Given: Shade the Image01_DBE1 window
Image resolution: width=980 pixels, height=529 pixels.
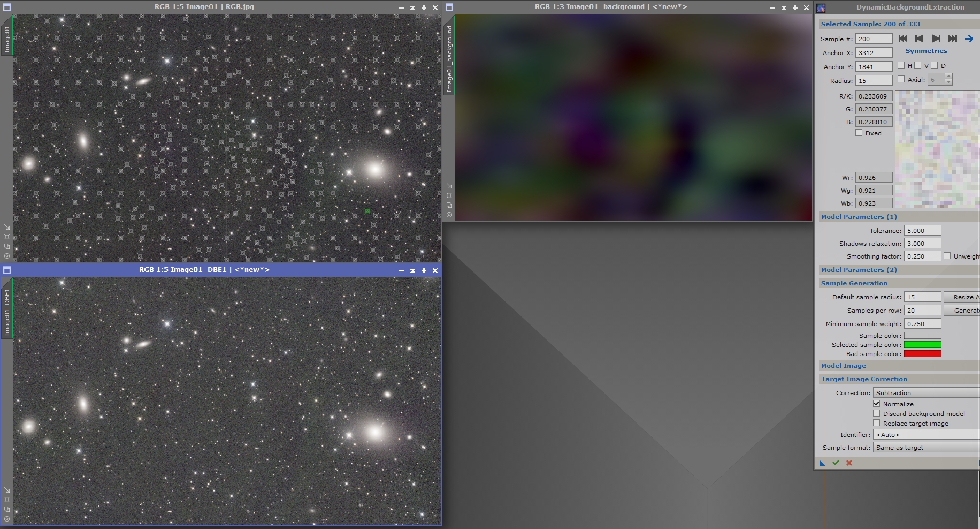Looking at the screenshot, I should pos(412,270).
